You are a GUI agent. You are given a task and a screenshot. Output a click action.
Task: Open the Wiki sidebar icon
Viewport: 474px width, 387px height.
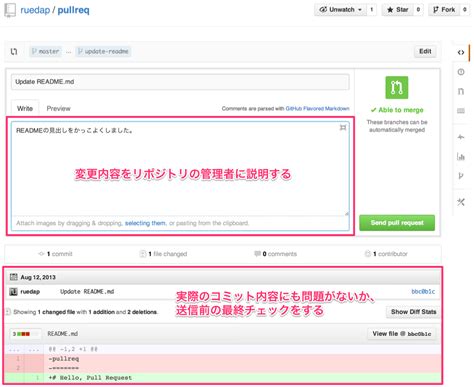click(461, 111)
